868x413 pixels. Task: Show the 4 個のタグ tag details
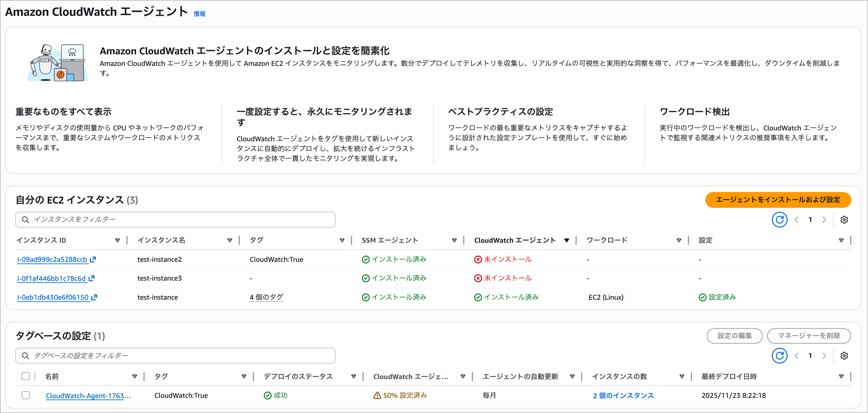266,297
